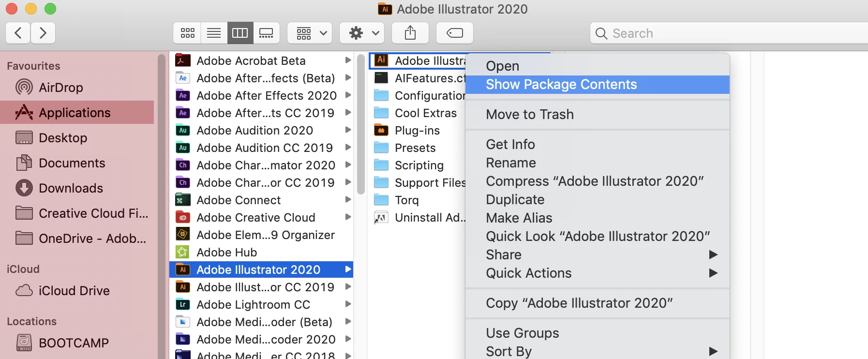Select the Scripting folder
Viewport: 868px width, 359px height.
[418, 165]
